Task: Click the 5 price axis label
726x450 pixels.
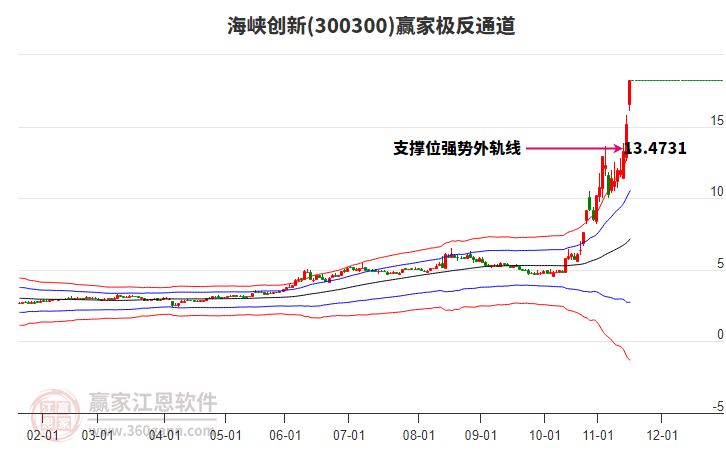Action: click(x=720, y=263)
